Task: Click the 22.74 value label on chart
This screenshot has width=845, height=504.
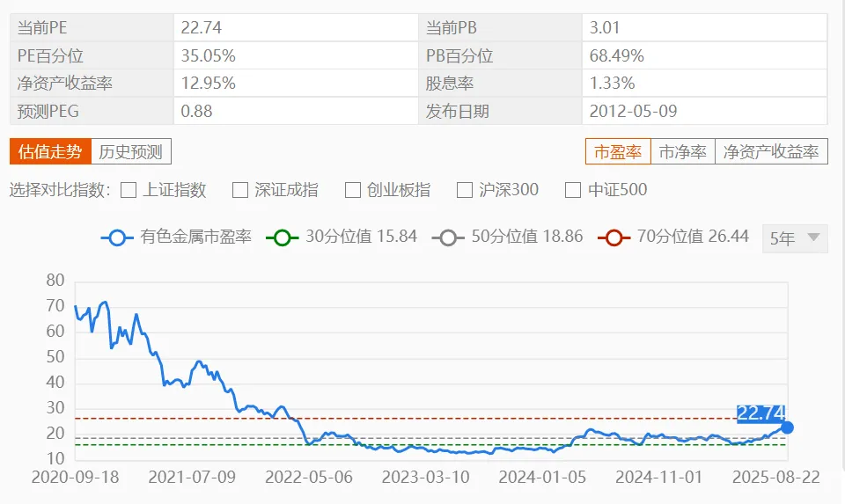Action: click(760, 413)
